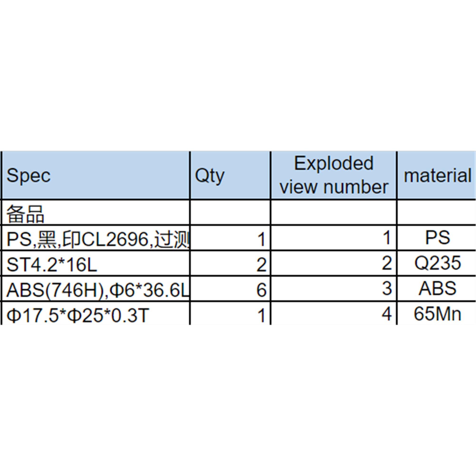The width and height of the screenshot is (476, 476).
Task: Click the Qty cell for ST4.2*16L
Action: tap(230, 263)
